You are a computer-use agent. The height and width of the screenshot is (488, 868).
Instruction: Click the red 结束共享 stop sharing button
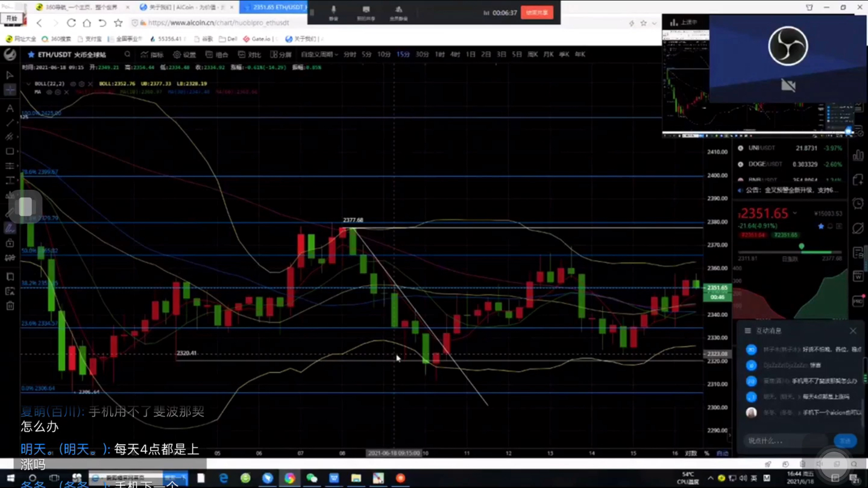point(537,13)
